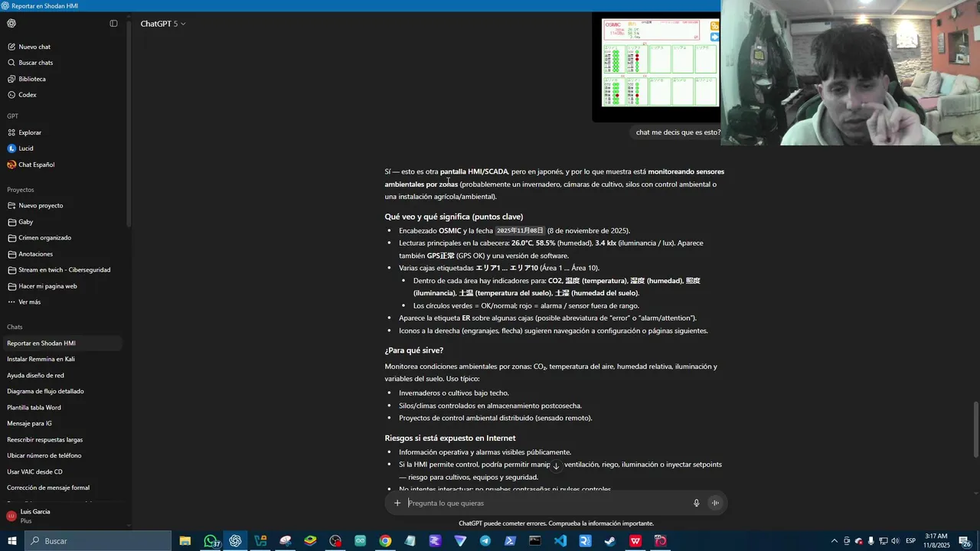Click the scroll-to-bottom arrow button

(x=557, y=466)
